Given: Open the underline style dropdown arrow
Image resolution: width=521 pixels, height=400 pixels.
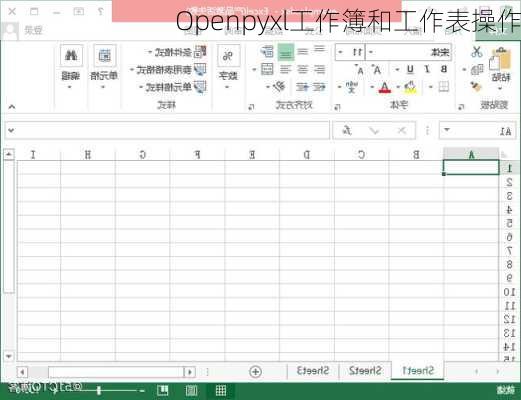Looking at the screenshot, I should click(397, 70).
